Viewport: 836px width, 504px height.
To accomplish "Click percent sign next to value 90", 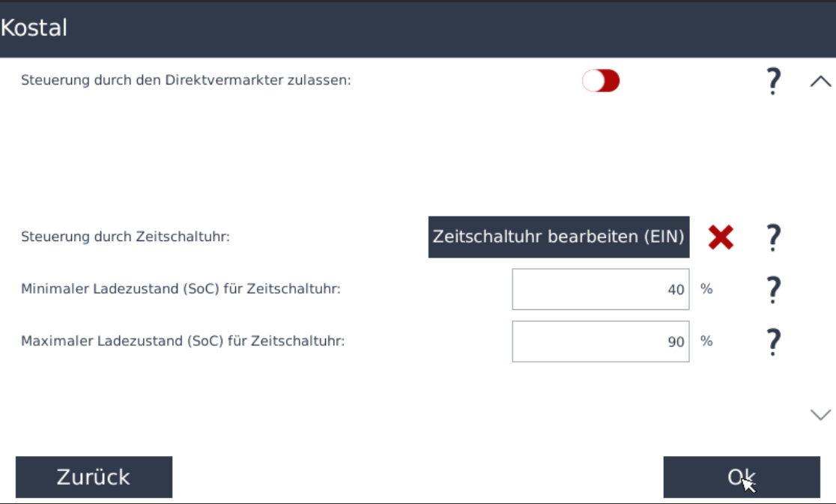I will pyautogui.click(x=706, y=341).
